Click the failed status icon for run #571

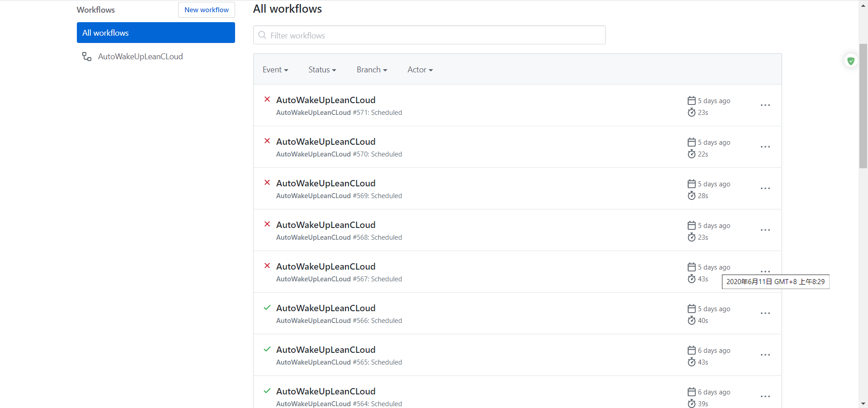(267, 100)
